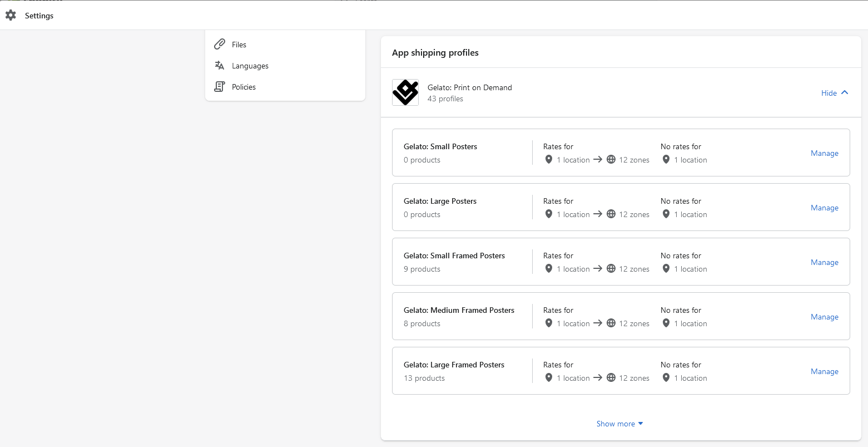This screenshot has width=868, height=447.
Task: Select Gelato: Small Framed Posters title
Action: tap(454, 256)
